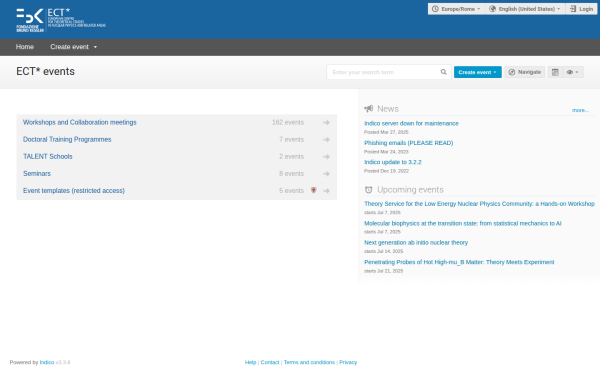This screenshot has width=600, height=375.
Task: Open the Europe/Rome timezone dropdown
Action: tap(457, 9)
